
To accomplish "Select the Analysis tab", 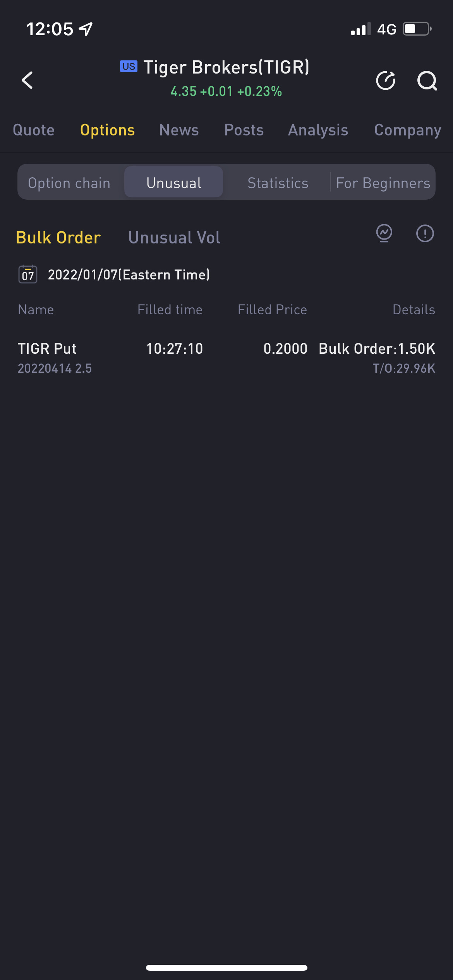I will click(x=318, y=130).
